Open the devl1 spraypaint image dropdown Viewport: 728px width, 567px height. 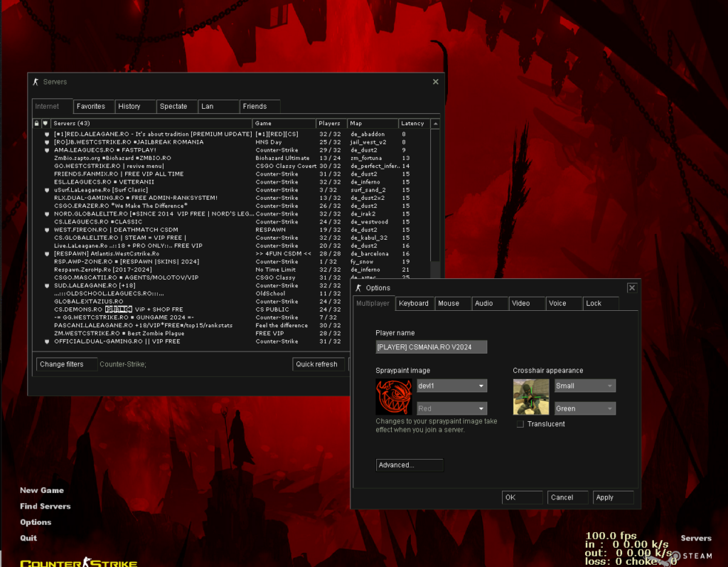(451, 385)
